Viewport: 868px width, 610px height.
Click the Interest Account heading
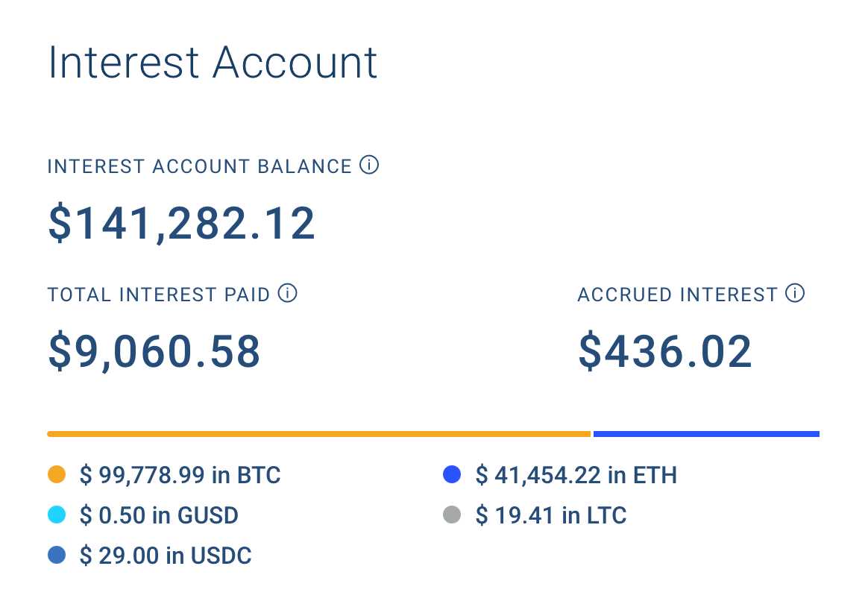[213, 62]
